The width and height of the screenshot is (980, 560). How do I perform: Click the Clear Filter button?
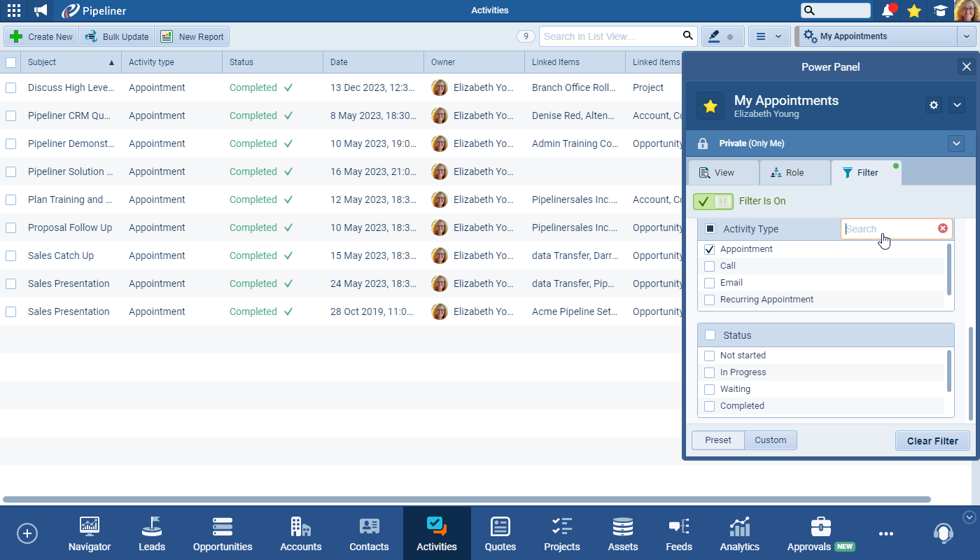pyautogui.click(x=932, y=441)
